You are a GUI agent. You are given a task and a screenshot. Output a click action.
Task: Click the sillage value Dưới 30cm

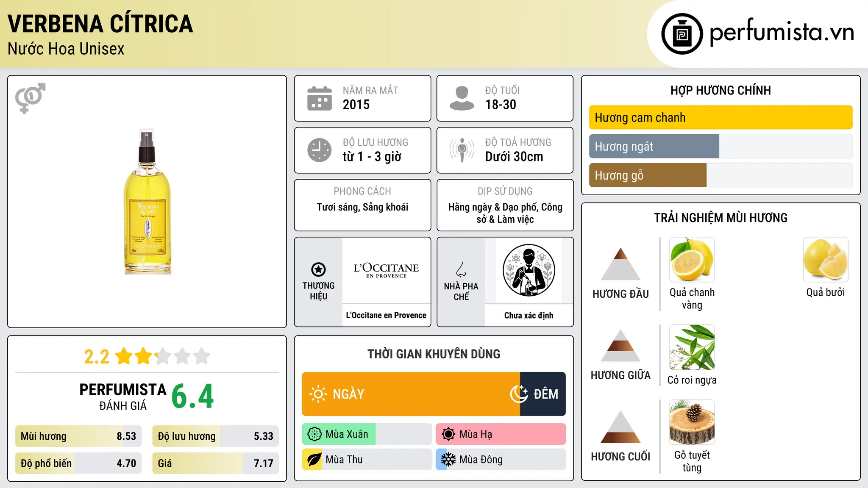point(514,157)
